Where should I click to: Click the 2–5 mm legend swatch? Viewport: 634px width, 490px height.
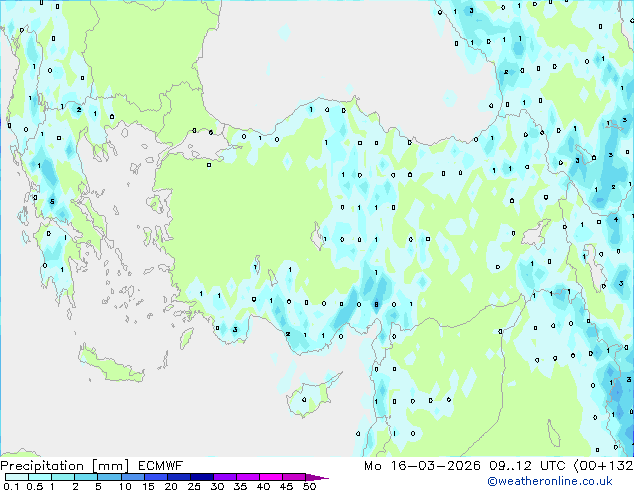pos(86,477)
